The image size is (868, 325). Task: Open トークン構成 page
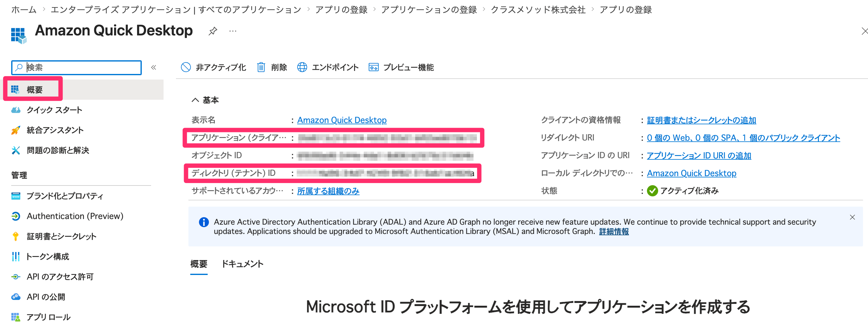(48, 256)
